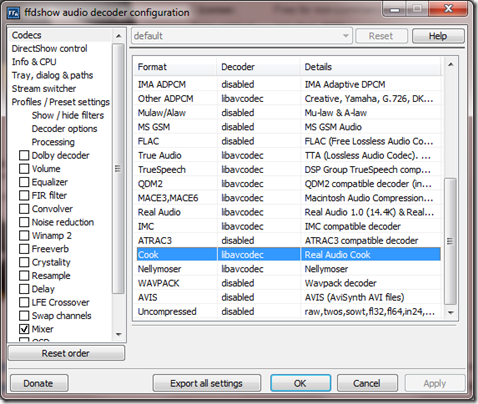Click left panel scrollbar up arrow
This screenshot has width=478, height=404.
click(119, 36)
